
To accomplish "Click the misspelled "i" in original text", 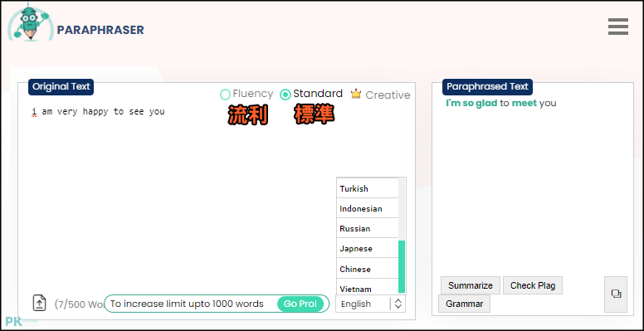I will 34,111.
